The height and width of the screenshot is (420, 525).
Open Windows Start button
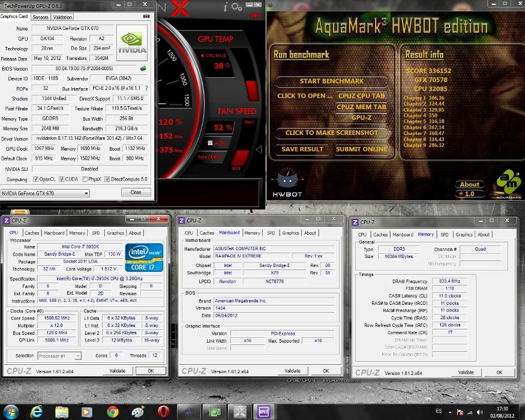10,412
